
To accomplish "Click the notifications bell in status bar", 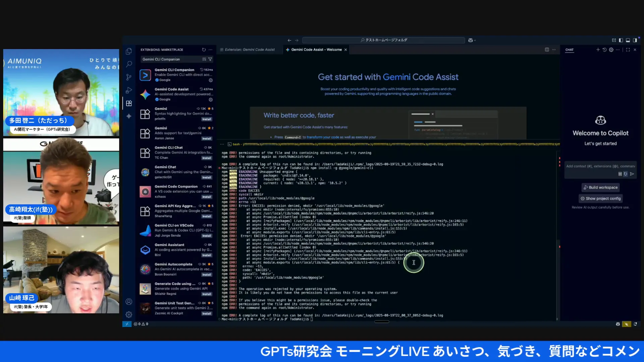I will (635, 324).
